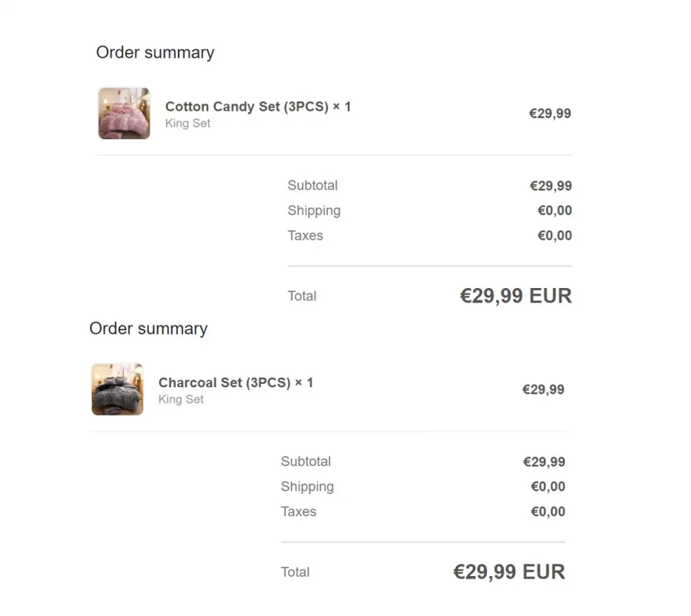Click the first Order summary heading
The image size is (691, 616).
tap(155, 52)
